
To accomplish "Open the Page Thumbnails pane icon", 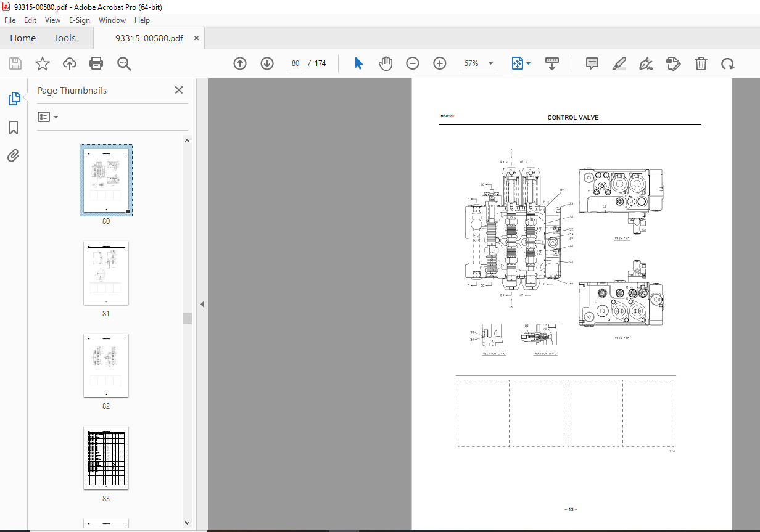I will [x=14, y=98].
